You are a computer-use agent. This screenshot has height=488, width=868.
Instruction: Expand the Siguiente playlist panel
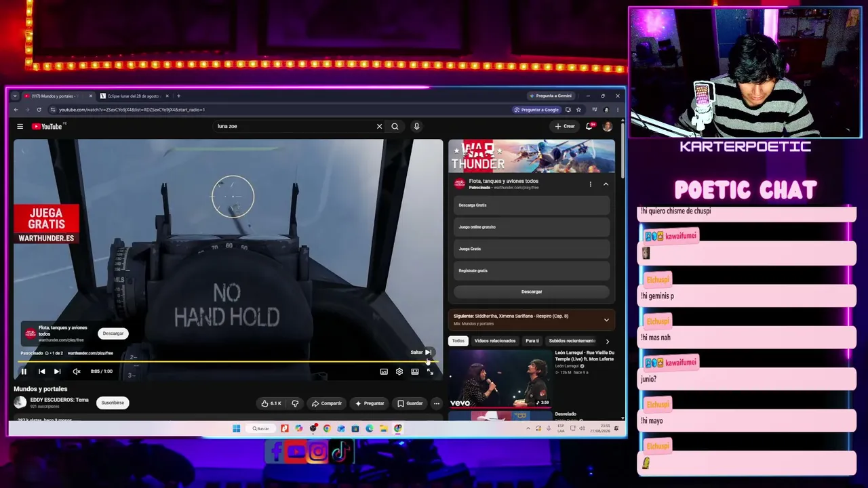click(606, 320)
